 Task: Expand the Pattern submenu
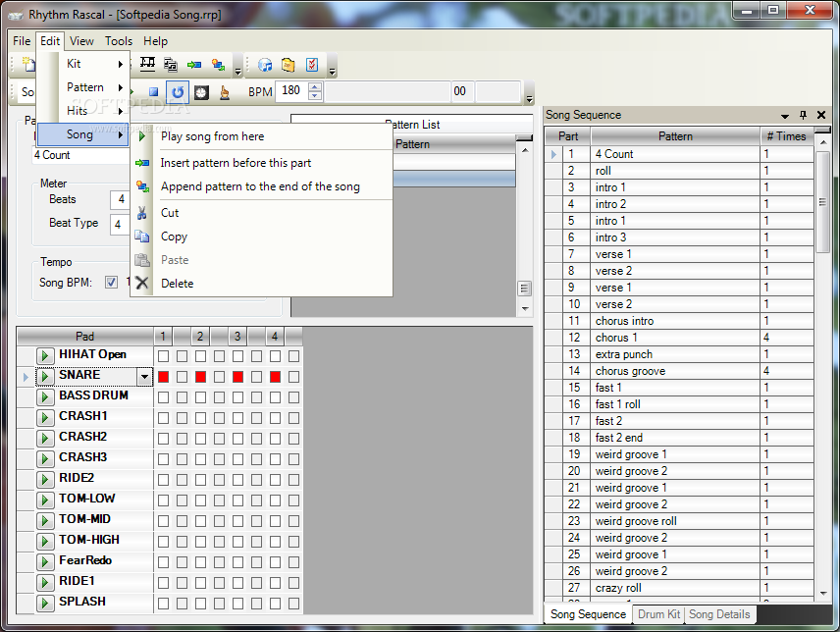[x=83, y=87]
